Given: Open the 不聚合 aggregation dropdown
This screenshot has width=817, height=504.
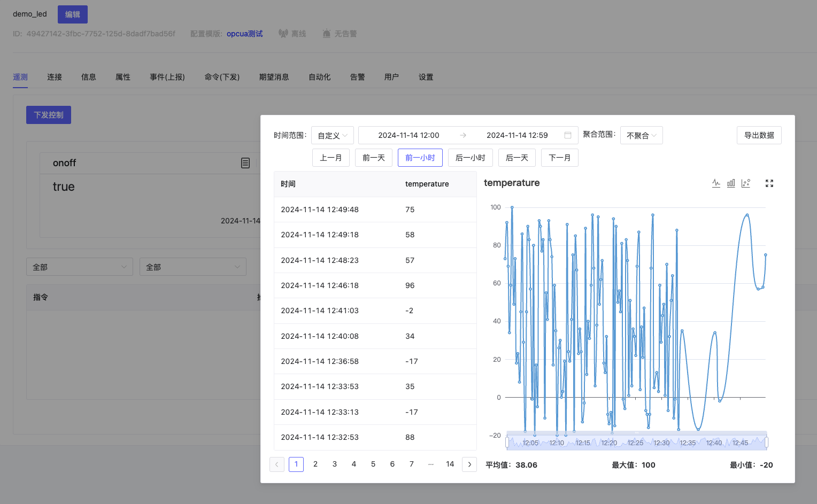Looking at the screenshot, I should click(x=641, y=136).
